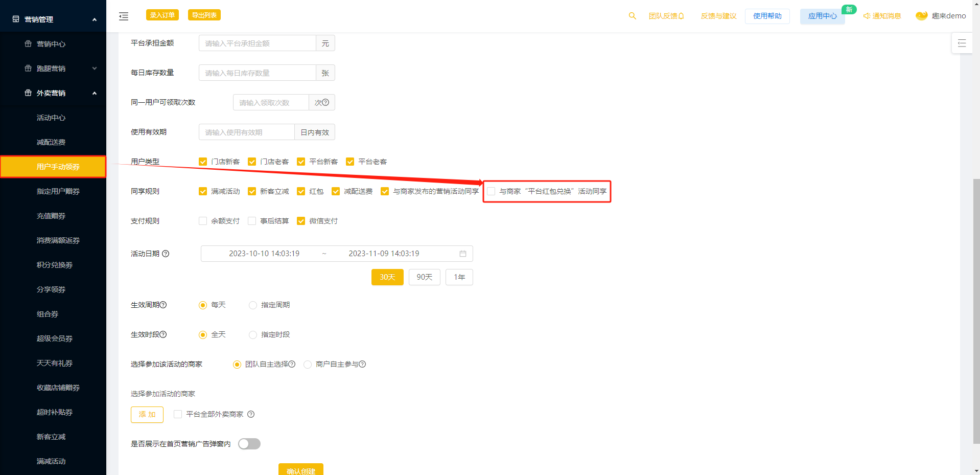The width and height of the screenshot is (980, 475).
Task: Check 与商家“平台红包兑换”活动同享
Action: [x=491, y=191]
